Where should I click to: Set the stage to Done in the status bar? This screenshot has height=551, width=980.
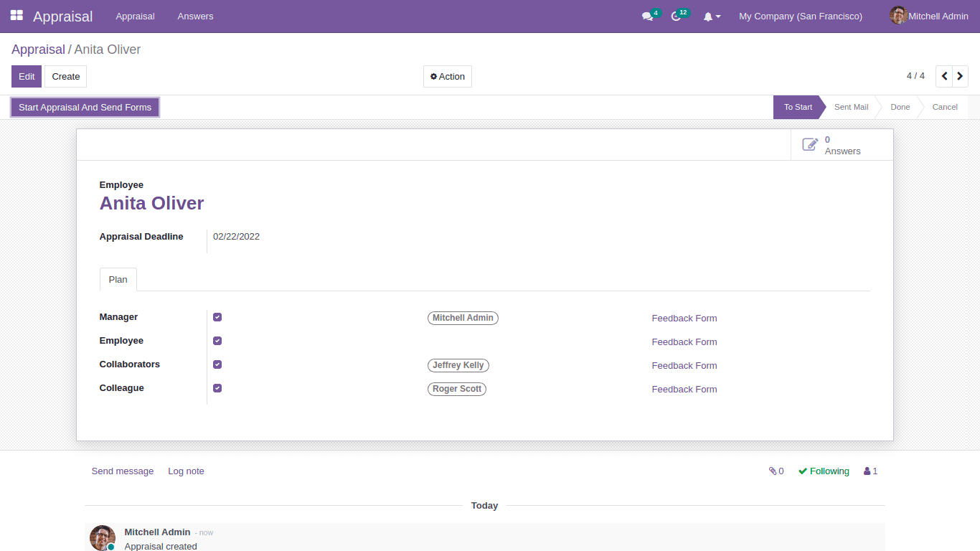899,107
